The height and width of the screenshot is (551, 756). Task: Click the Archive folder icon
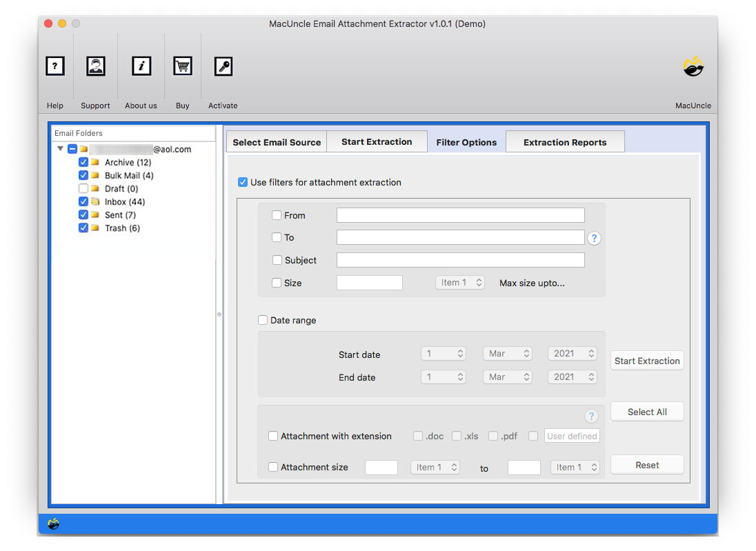[x=95, y=162]
